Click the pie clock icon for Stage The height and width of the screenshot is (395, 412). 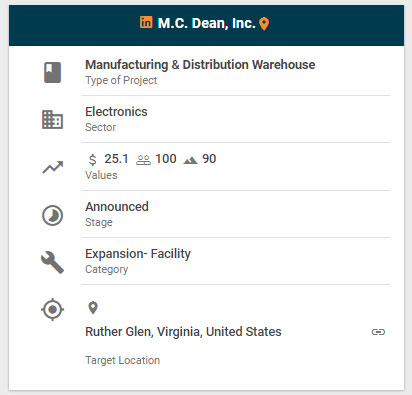[x=53, y=215]
